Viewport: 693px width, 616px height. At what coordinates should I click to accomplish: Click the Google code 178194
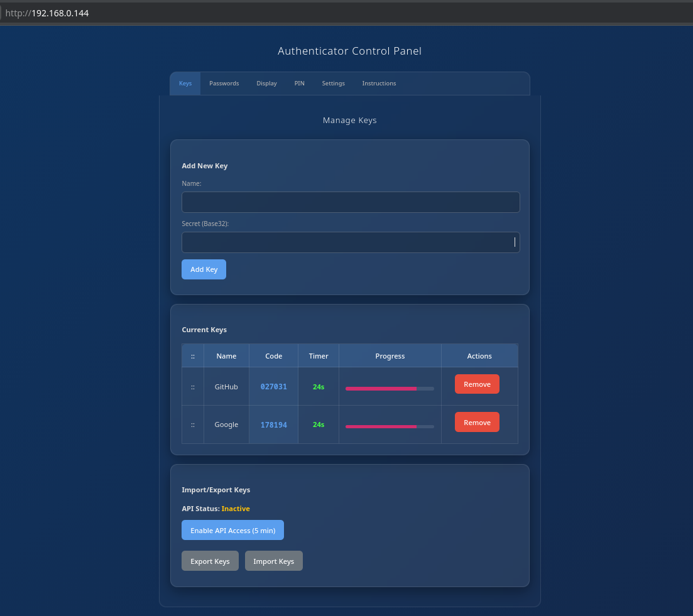(x=273, y=425)
